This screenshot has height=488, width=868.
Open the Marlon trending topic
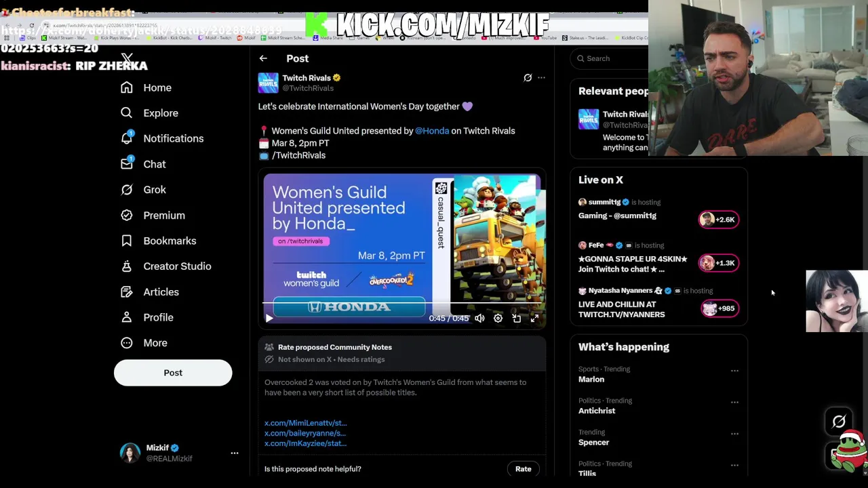point(591,380)
